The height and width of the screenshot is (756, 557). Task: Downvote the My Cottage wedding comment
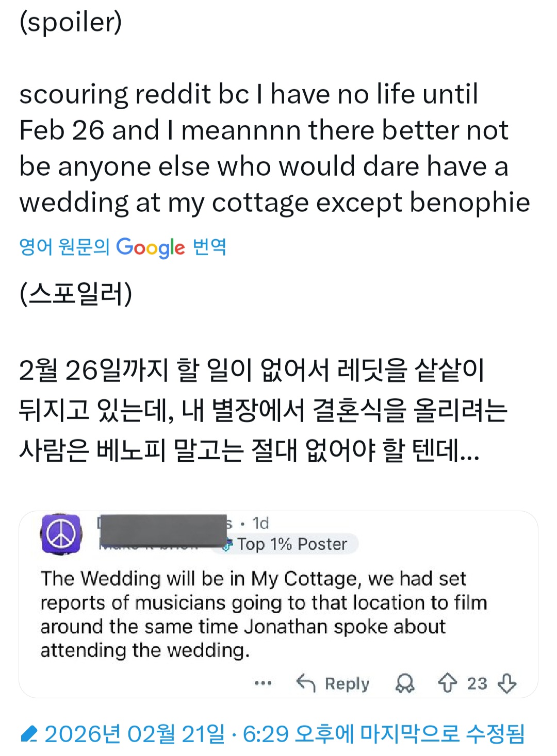coord(507,683)
